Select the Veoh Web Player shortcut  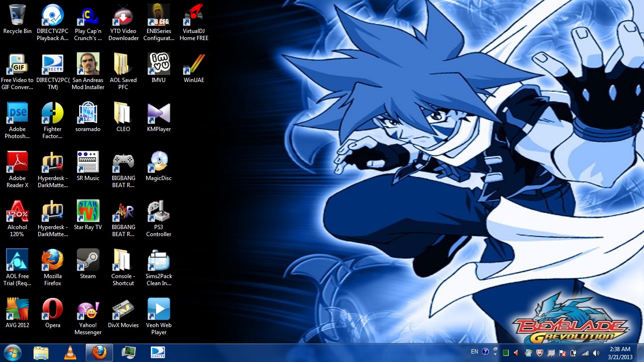159,317
